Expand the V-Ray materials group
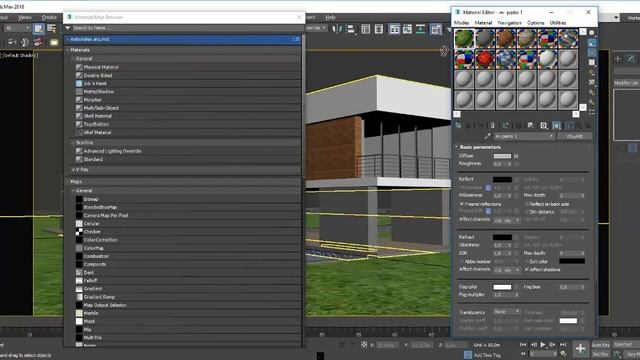This screenshot has width=640, height=360. [x=73, y=169]
